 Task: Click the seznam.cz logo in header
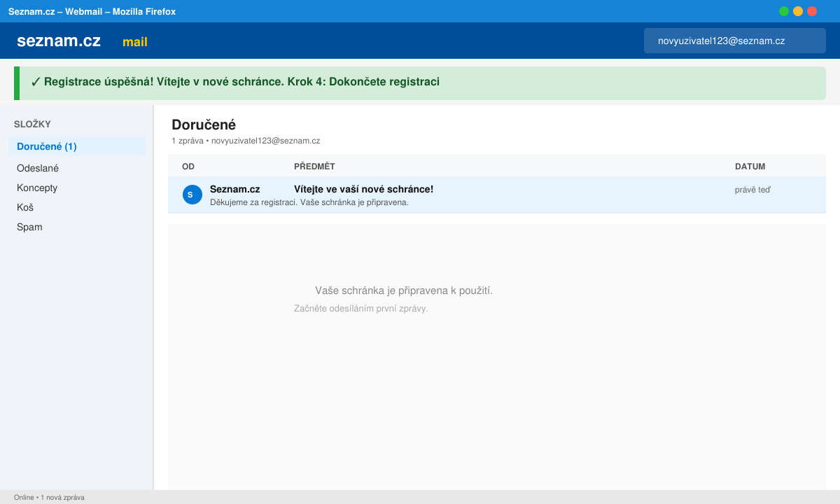(x=59, y=41)
